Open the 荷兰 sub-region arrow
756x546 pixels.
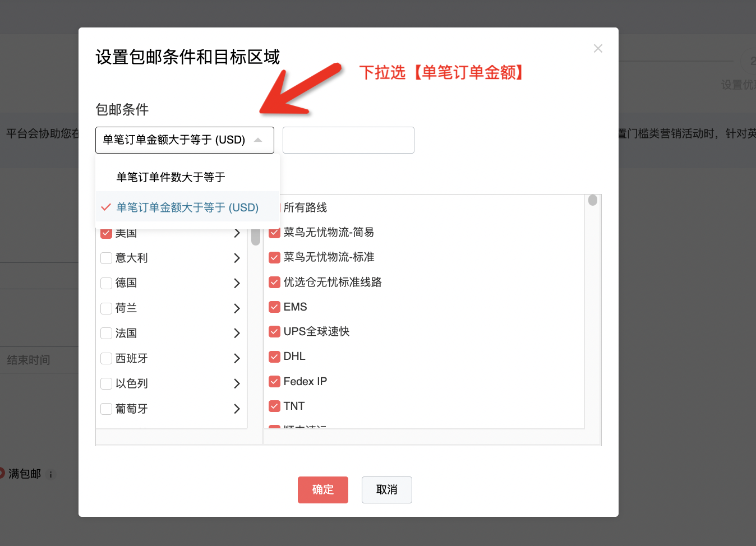[x=237, y=308]
